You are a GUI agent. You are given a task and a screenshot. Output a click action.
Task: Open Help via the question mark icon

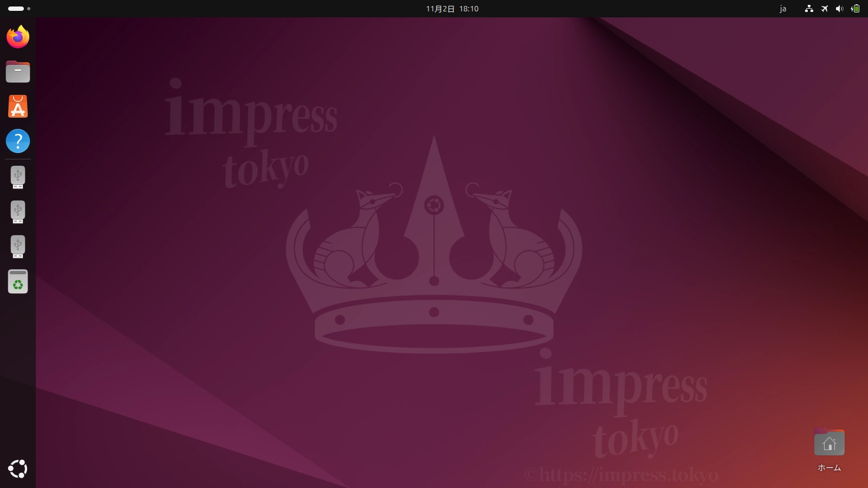coord(18,141)
